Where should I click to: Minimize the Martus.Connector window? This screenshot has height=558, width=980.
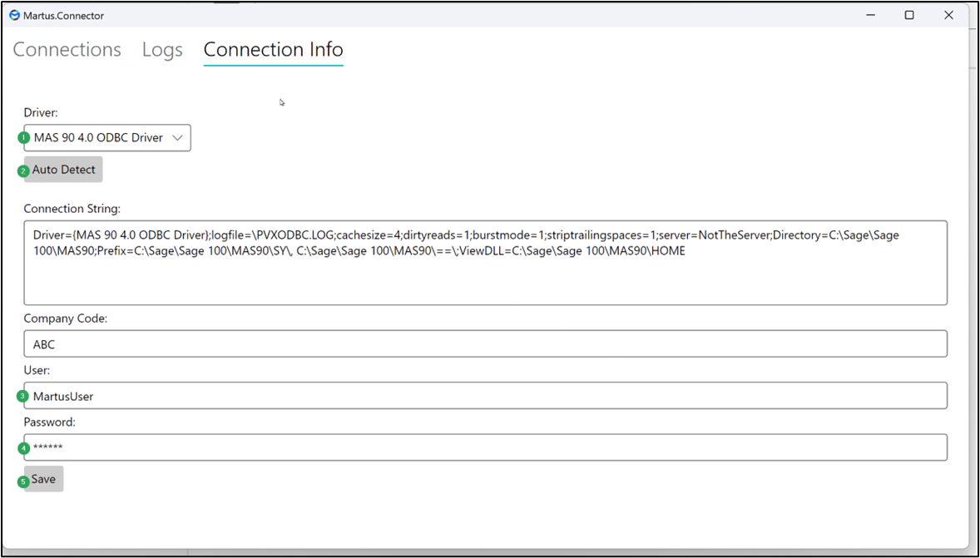pos(871,16)
